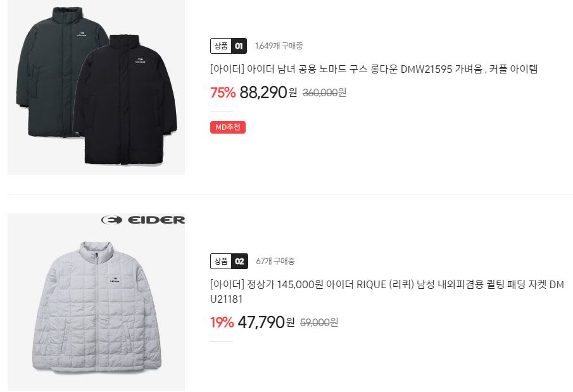Click the EIDER brand logo
Viewport: 573px width, 392px height.
point(143,220)
